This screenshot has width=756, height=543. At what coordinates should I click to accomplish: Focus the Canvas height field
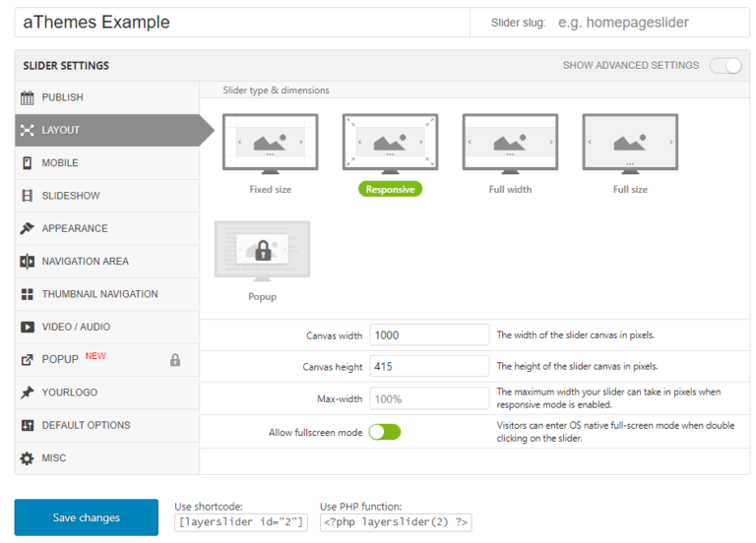click(429, 367)
